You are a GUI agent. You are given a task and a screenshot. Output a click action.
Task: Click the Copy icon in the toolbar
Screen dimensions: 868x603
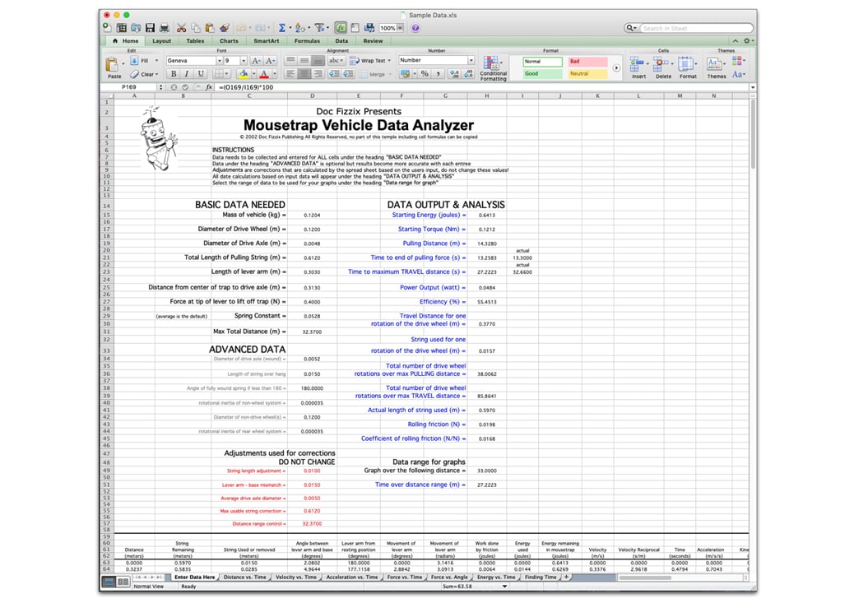coord(196,28)
